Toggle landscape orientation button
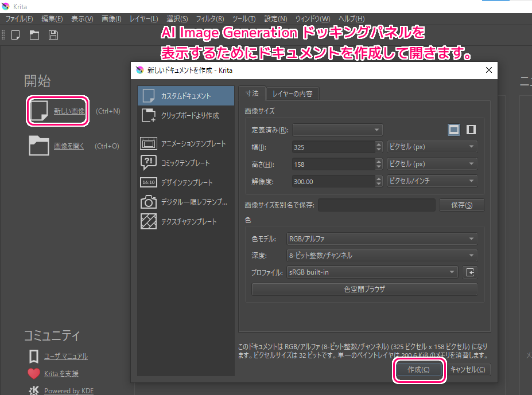The image size is (532, 395). tap(454, 130)
